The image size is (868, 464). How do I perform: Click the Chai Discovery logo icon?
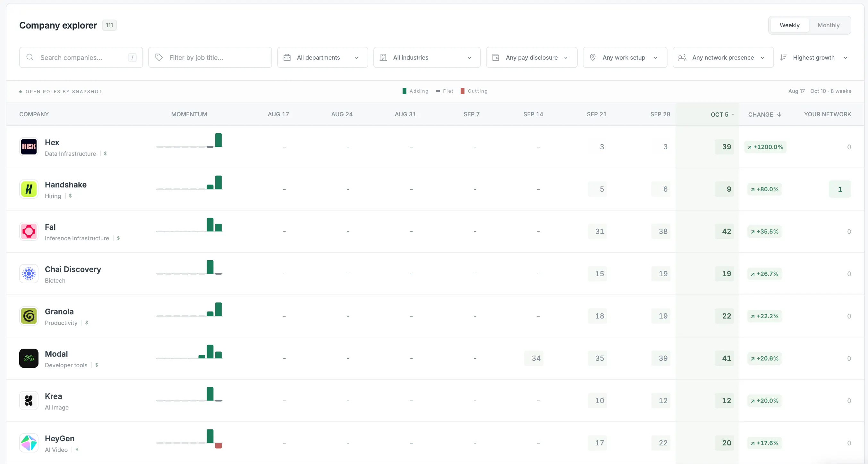click(x=29, y=274)
